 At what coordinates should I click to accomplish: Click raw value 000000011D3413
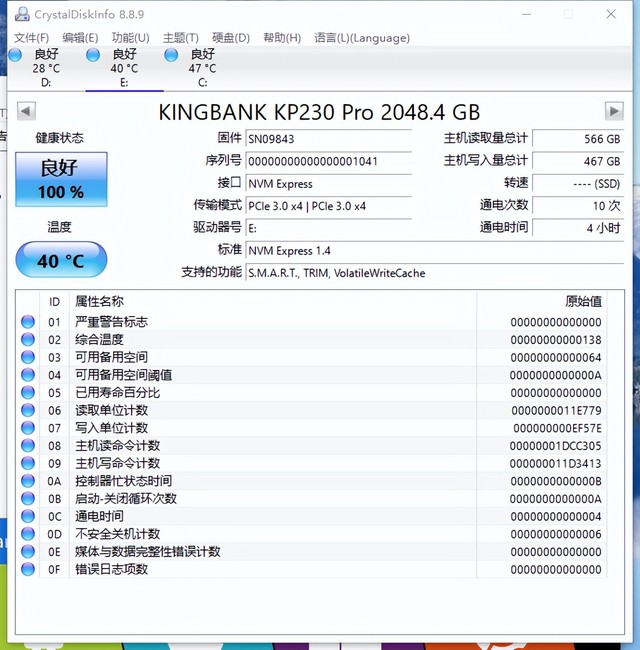555,463
